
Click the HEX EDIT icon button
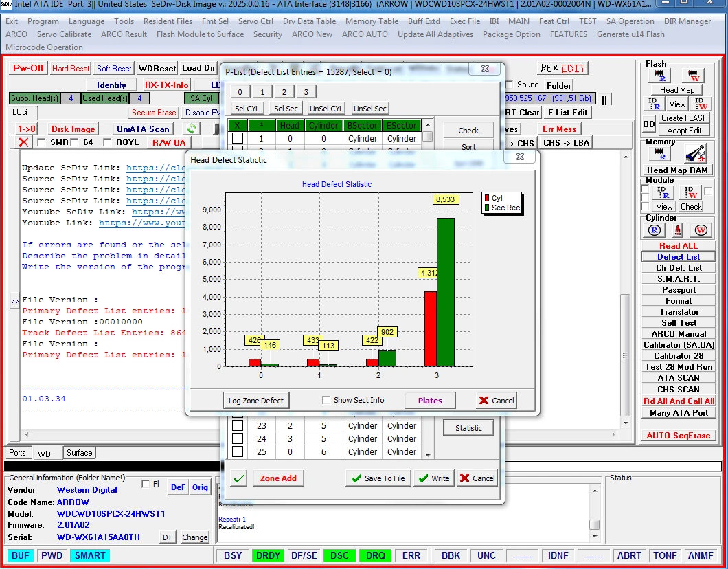pos(563,68)
